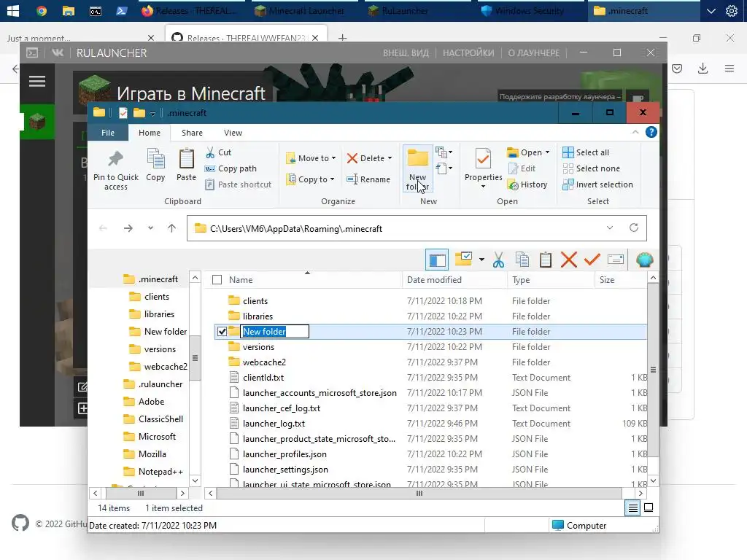The image size is (747, 560).
Task: Click forward navigation arrow
Action: (x=128, y=228)
